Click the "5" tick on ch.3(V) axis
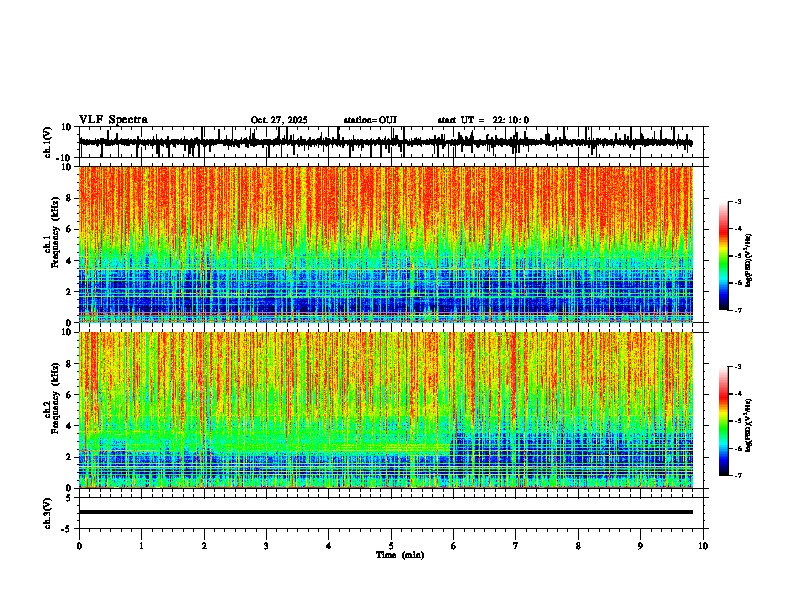 (x=69, y=497)
